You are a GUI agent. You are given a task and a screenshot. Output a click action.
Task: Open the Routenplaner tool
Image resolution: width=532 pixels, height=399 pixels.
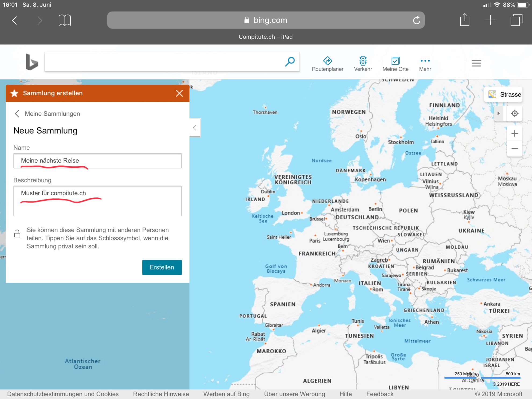328,63
